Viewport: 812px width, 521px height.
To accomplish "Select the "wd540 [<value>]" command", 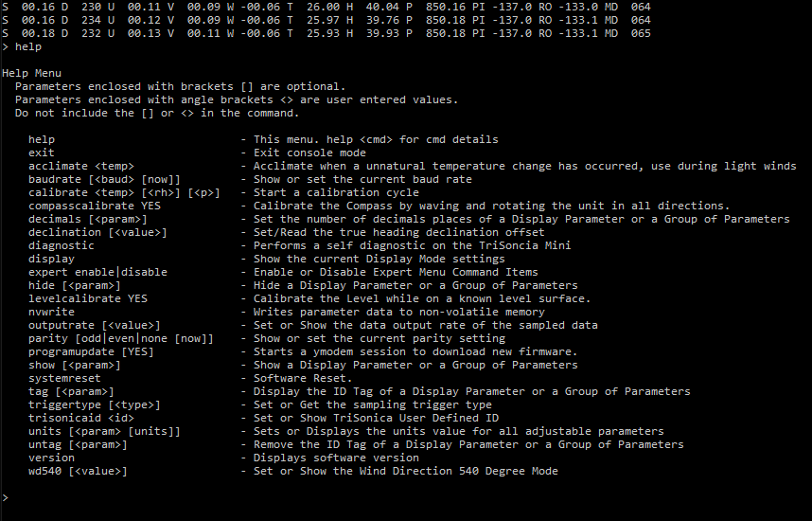I will coord(79,471).
